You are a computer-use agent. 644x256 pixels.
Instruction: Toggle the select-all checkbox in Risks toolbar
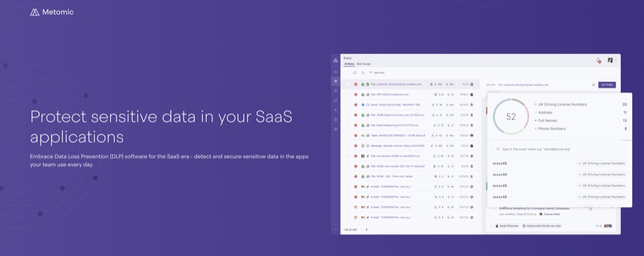pos(347,73)
